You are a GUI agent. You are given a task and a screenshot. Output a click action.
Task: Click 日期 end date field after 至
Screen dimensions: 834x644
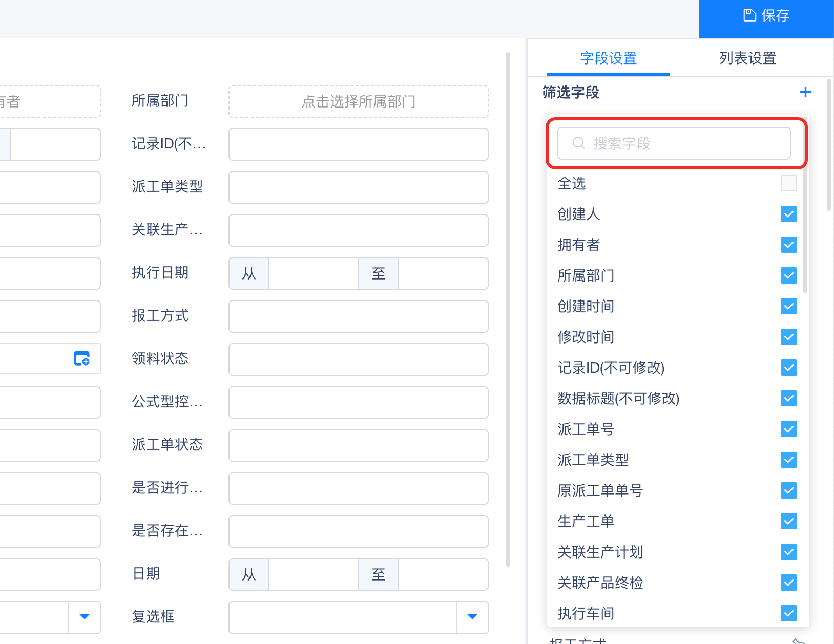443,574
